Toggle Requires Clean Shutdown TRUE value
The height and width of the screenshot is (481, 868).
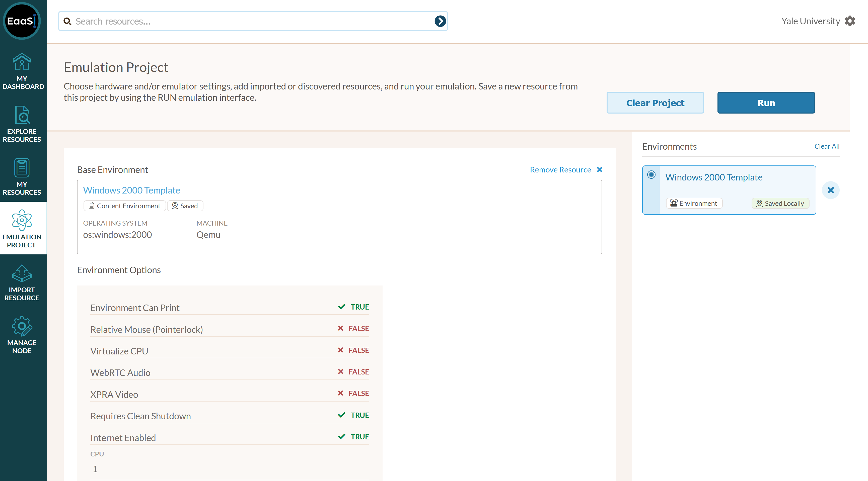(353, 415)
